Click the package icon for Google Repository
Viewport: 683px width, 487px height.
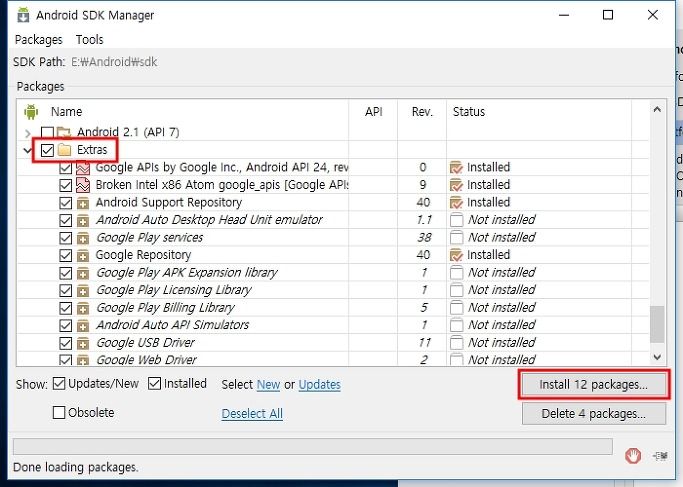click(83, 255)
